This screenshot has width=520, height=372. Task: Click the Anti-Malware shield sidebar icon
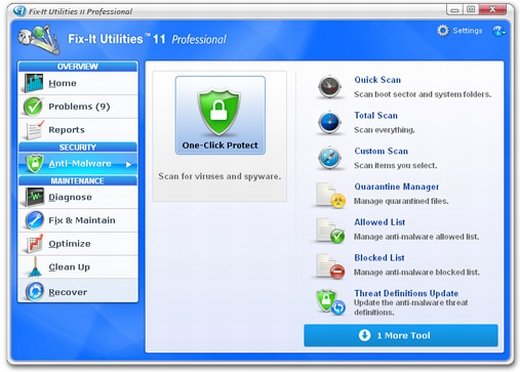coord(35,163)
